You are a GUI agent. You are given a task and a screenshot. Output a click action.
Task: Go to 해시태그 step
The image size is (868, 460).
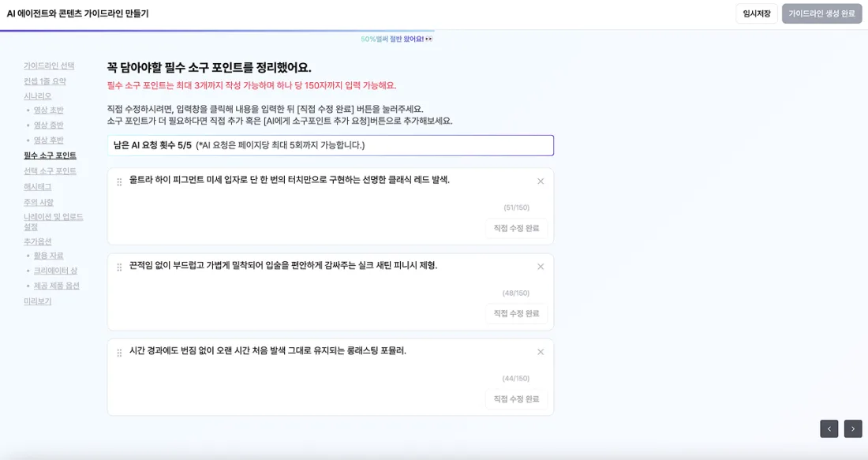click(38, 186)
